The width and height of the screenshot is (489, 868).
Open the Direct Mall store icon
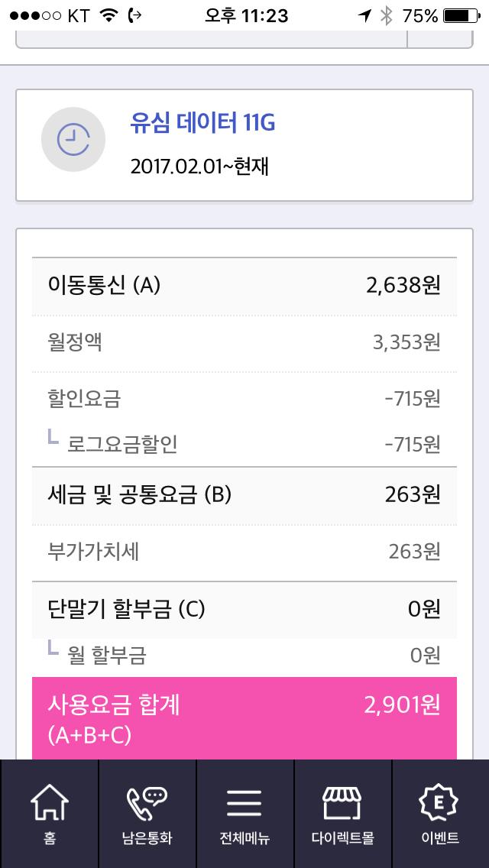coord(342,803)
